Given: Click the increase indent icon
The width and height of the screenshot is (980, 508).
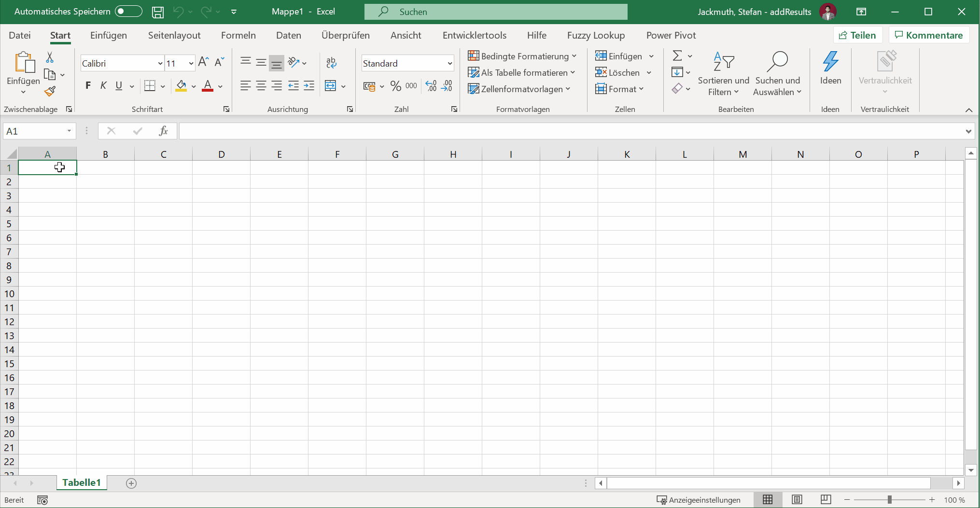Looking at the screenshot, I should click(309, 86).
